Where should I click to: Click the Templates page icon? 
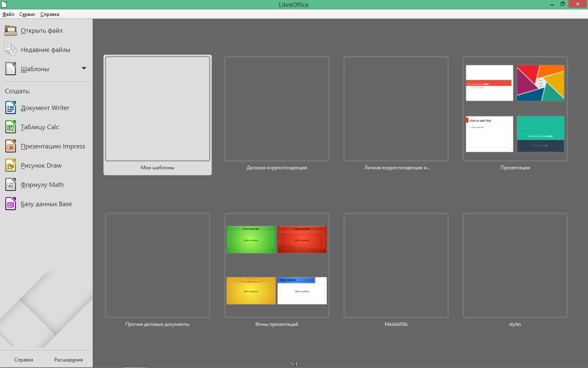[11, 69]
